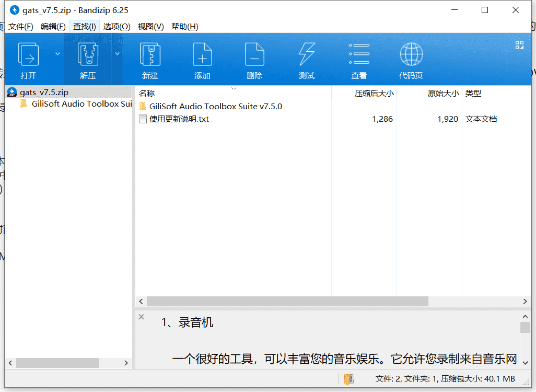Click the tree panel horizontal scrollbar thumb
536x392 pixels.
[x=57, y=363]
